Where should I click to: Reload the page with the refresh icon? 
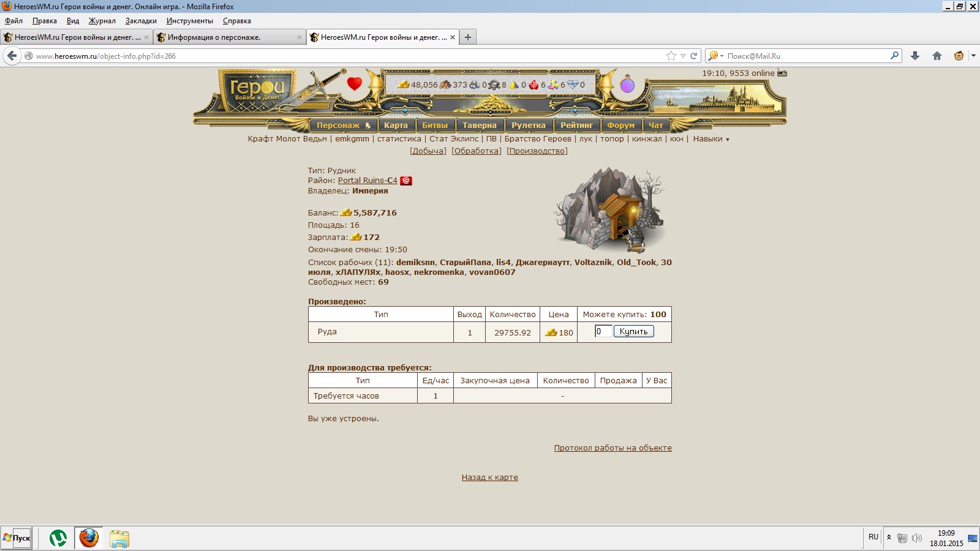click(x=694, y=56)
